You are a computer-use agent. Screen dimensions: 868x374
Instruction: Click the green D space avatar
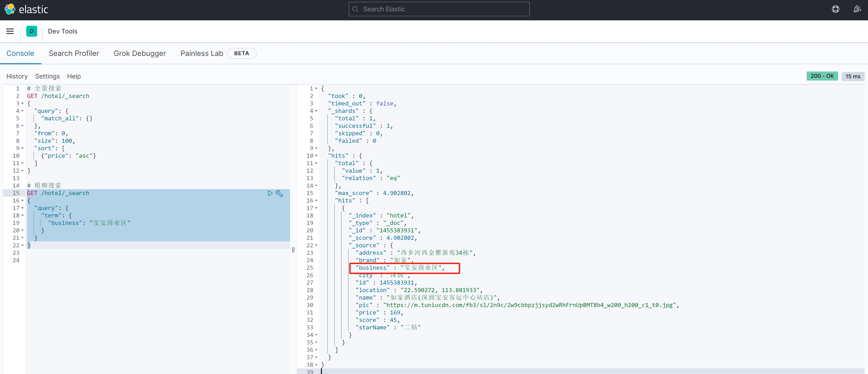(32, 31)
